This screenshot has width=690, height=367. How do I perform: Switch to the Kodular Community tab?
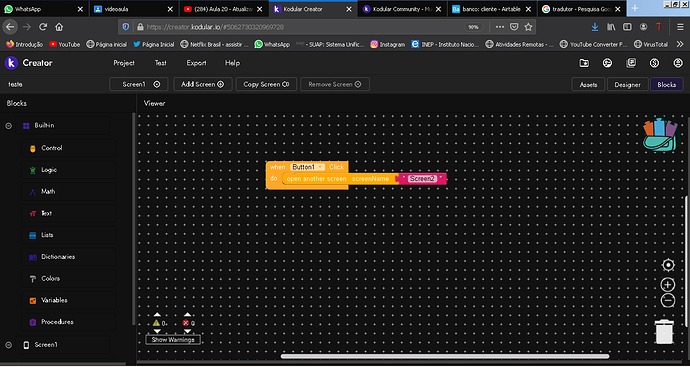click(x=402, y=9)
